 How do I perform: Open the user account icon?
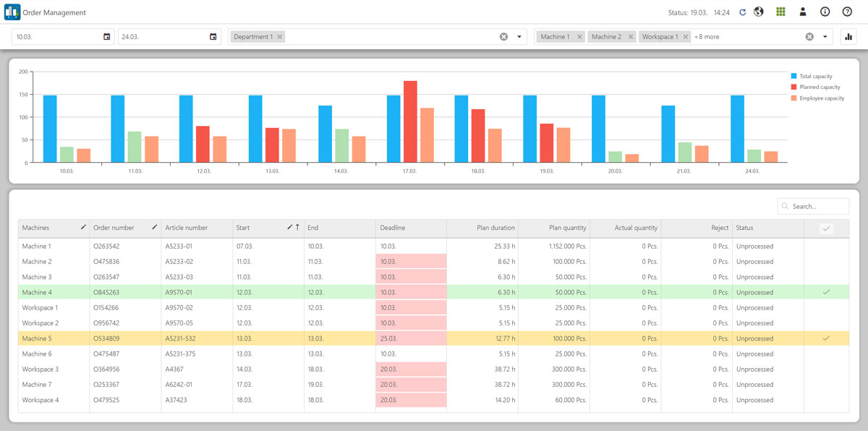coord(802,12)
